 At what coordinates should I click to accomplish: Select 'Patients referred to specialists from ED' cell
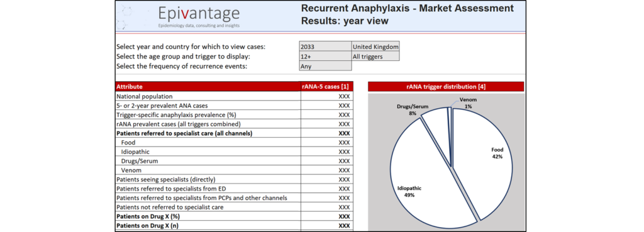[208, 189]
